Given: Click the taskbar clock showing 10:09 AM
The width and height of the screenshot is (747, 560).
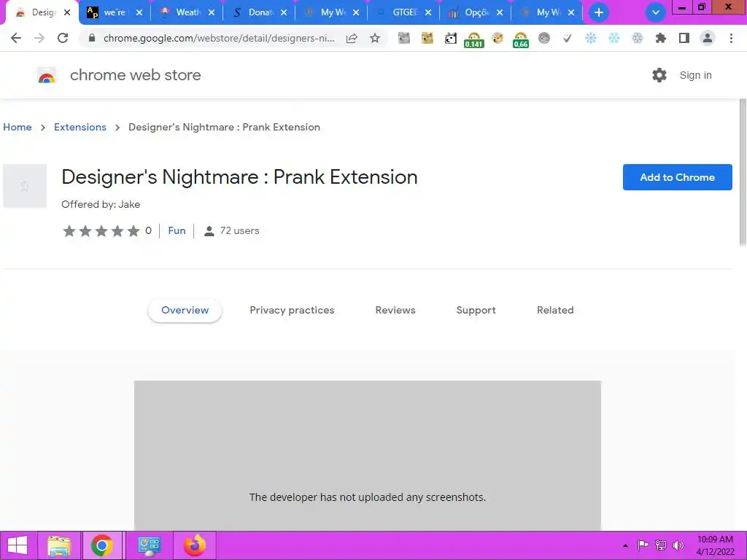Looking at the screenshot, I should point(715,545).
